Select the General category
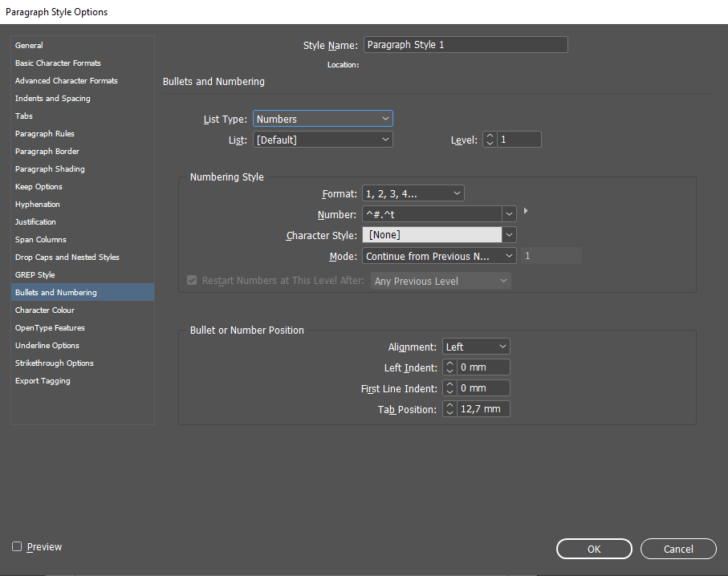This screenshot has width=728, height=576. click(29, 46)
